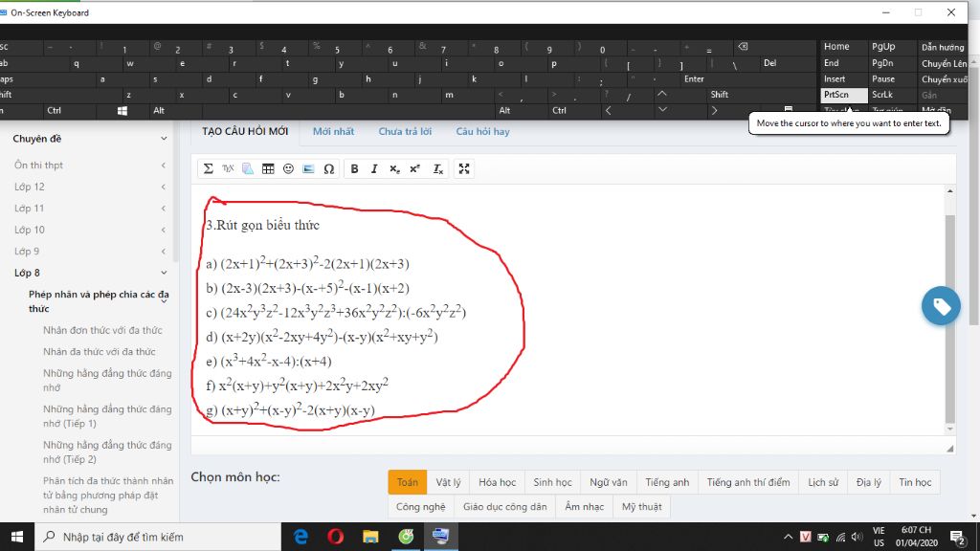Insert a special character with the Omega icon
The height and width of the screenshot is (551, 980).
(329, 168)
